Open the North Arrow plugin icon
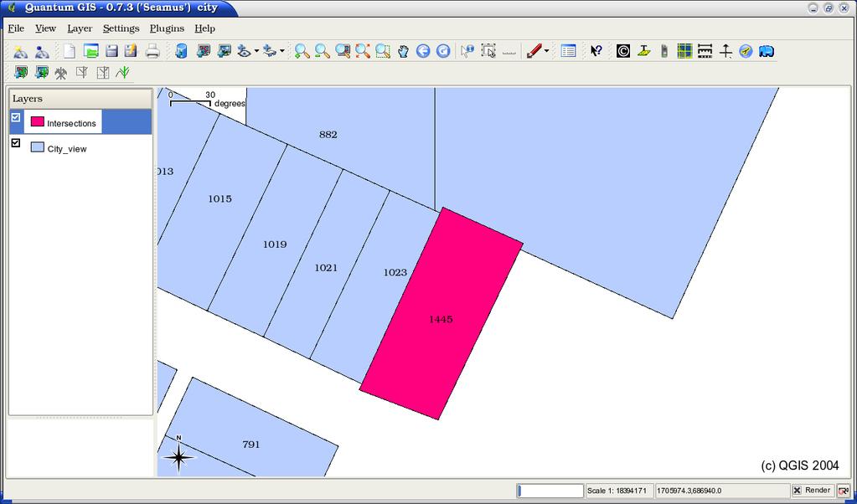This screenshot has width=857, height=504. point(725,51)
